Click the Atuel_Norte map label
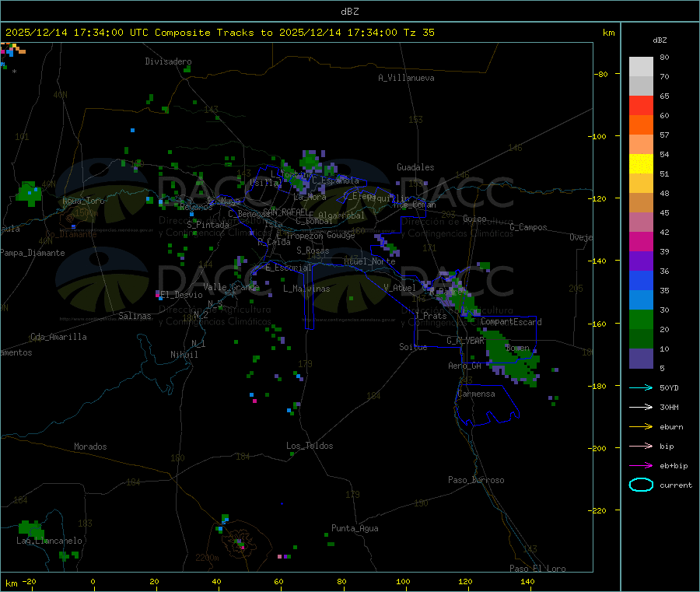 (x=369, y=261)
